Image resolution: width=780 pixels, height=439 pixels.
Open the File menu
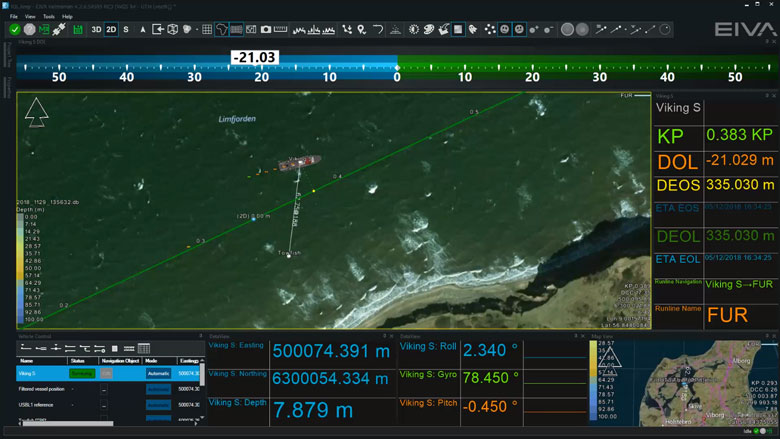14,17
